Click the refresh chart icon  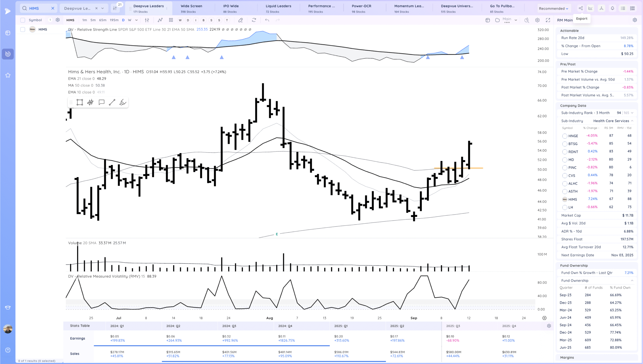254,20
